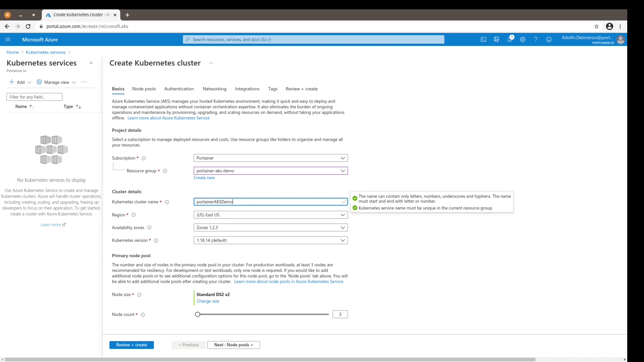This screenshot has height=362, width=644.
Task: Click the Node count slider handle
Action: point(198,314)
